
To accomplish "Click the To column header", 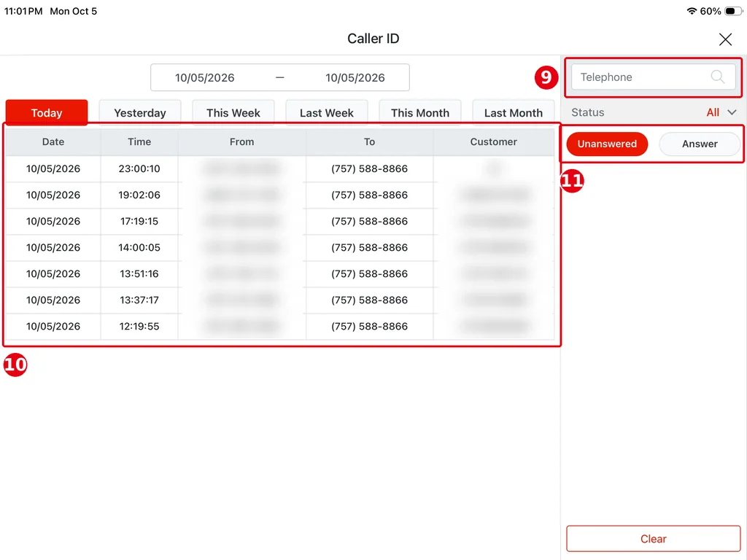I will (369, 142).
